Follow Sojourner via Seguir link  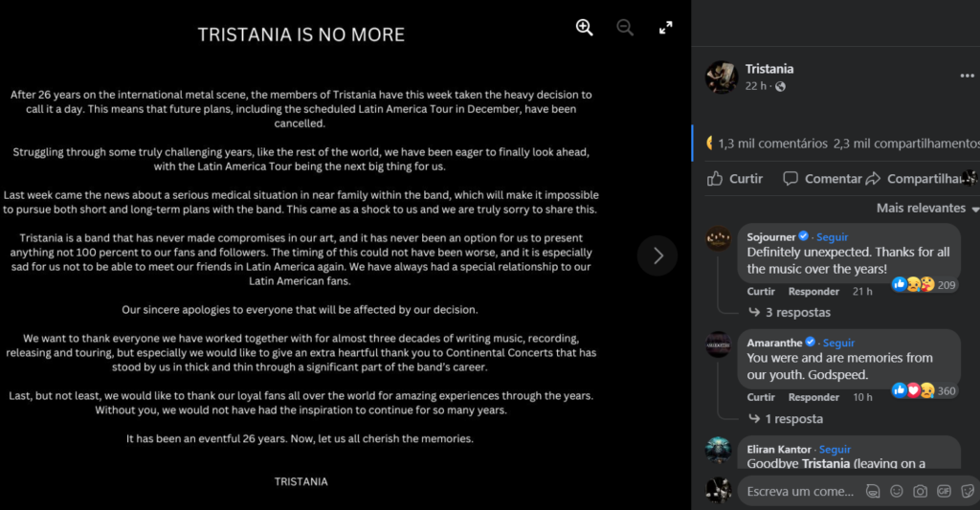(832, 236)
